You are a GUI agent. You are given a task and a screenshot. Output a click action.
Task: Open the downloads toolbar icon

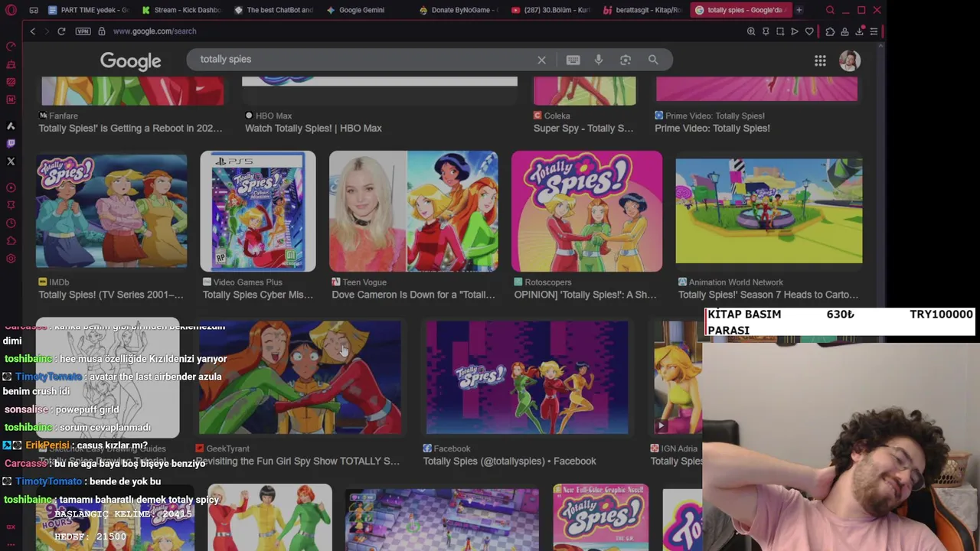point(859,31)
